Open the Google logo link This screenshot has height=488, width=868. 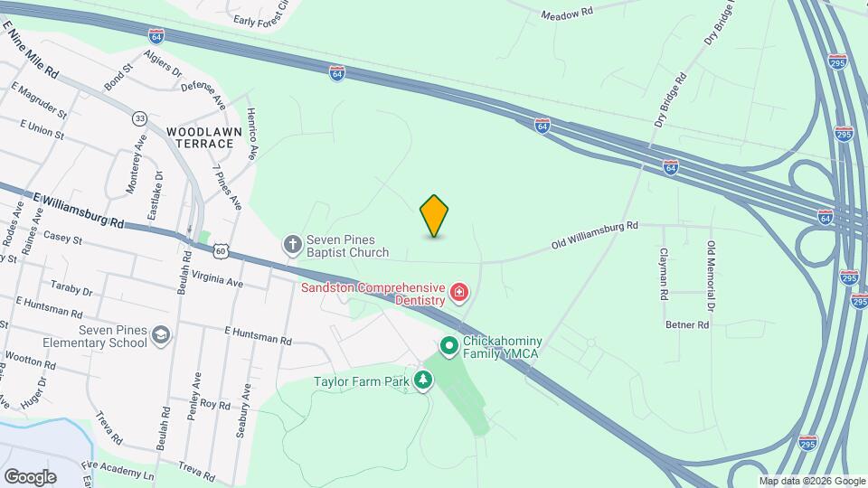point(31,477)
